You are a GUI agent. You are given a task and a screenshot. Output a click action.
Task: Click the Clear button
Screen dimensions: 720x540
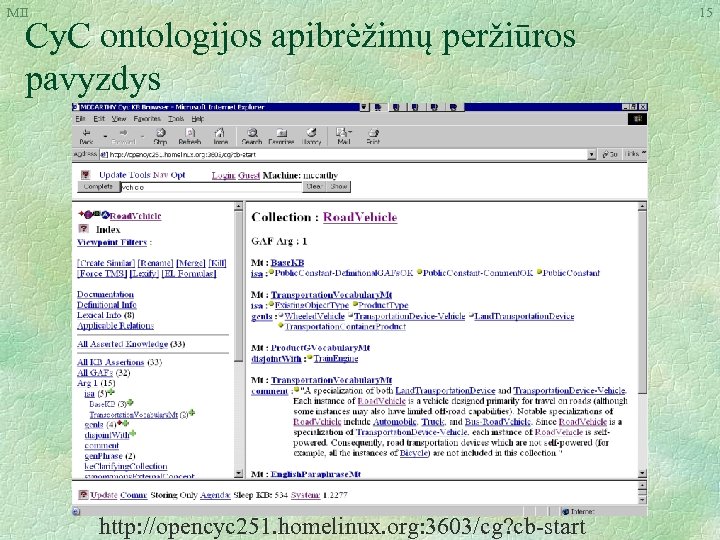[x=315, y=187]
